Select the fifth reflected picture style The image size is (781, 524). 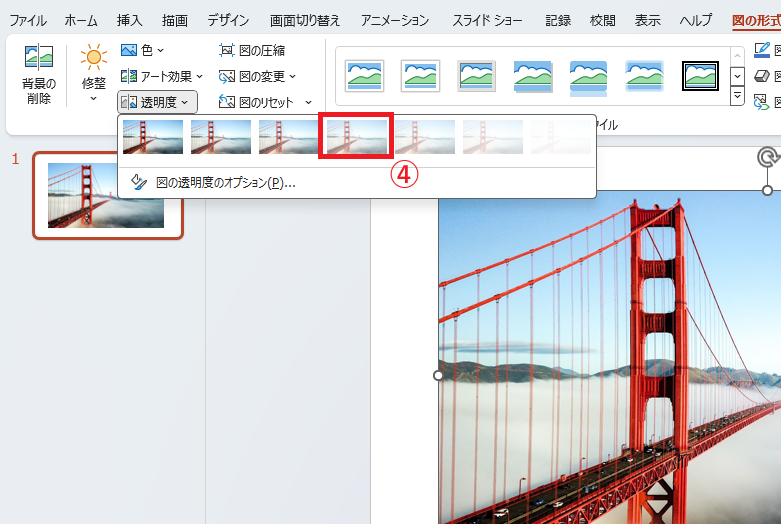[x=588, y=76]
